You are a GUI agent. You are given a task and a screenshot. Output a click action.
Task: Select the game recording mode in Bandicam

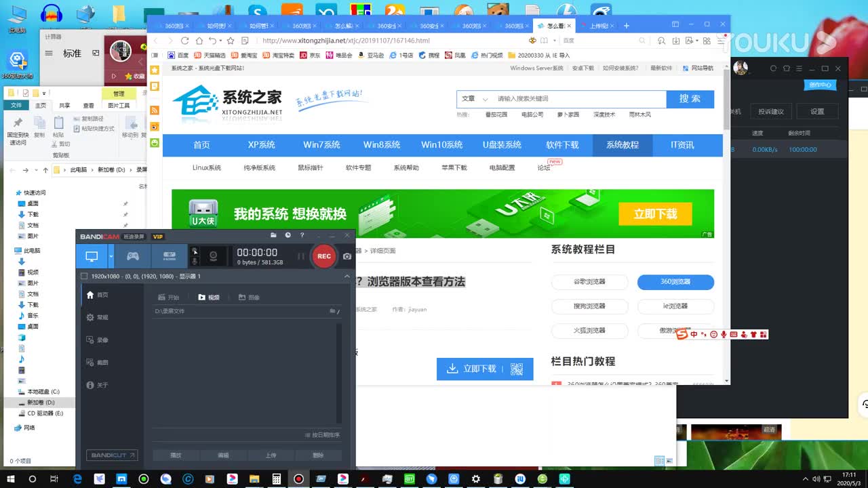pos(132,256)
